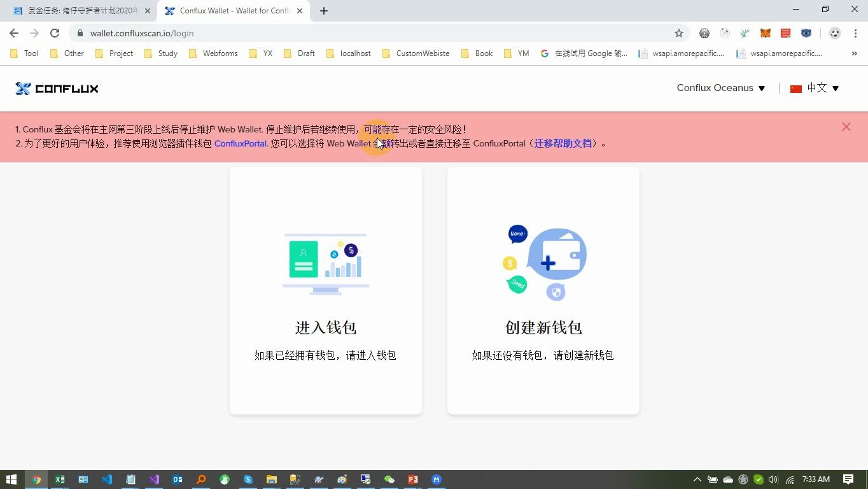Open the Windows Start menu
The image size is (868, 489).
click(11, 479)
